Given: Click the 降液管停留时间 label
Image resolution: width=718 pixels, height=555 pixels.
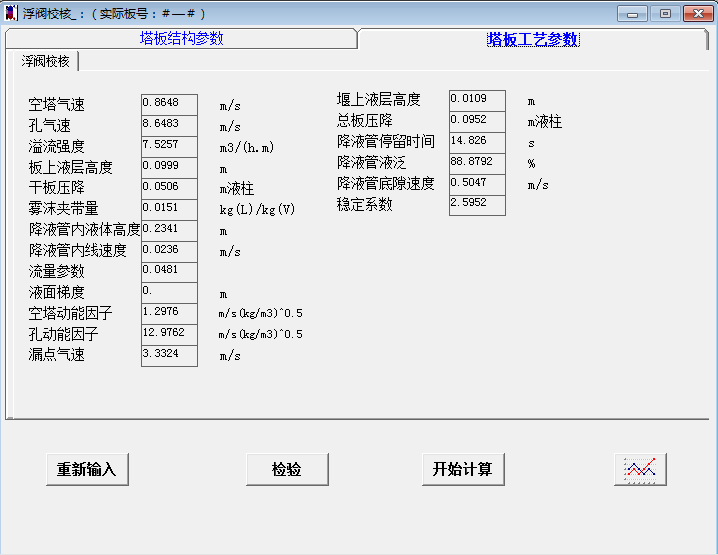Looking at the screenshot, I should (x=386, y=141).
